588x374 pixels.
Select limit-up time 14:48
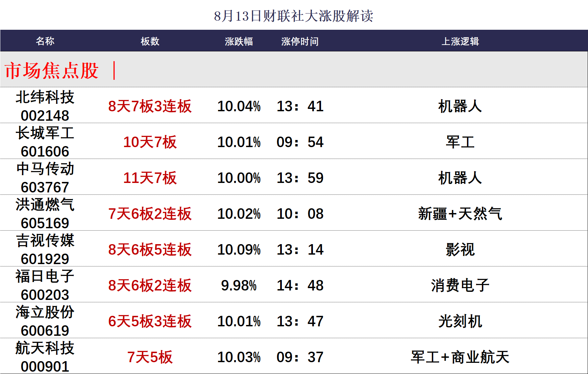[300, 285]
